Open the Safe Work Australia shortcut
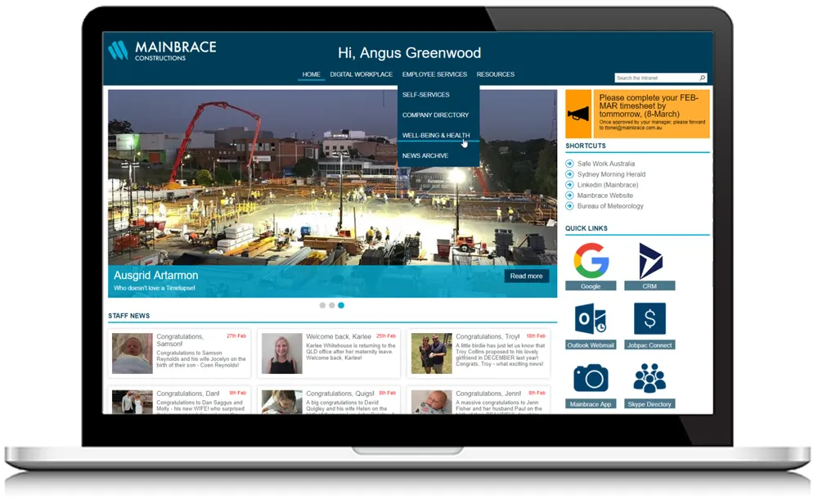 pos(605,164)
